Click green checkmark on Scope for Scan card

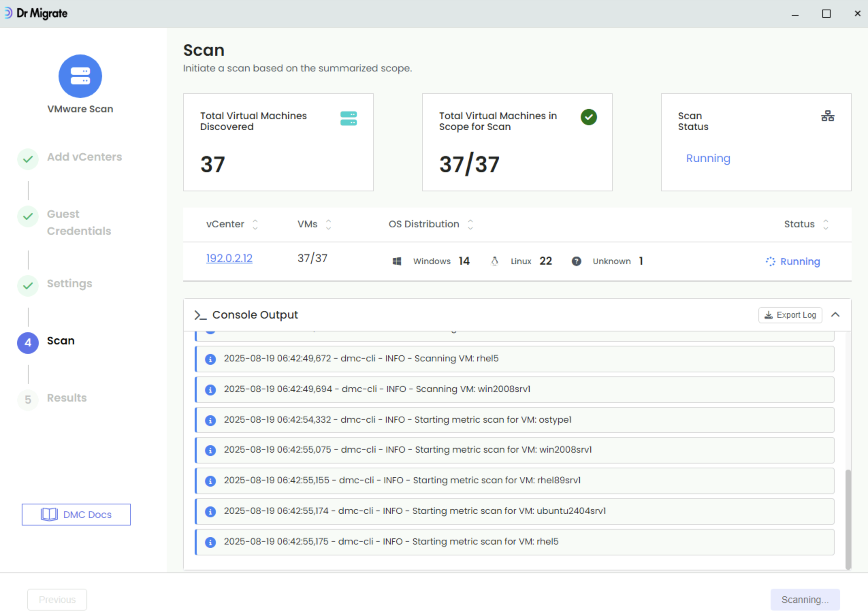(x=589, y=117)
